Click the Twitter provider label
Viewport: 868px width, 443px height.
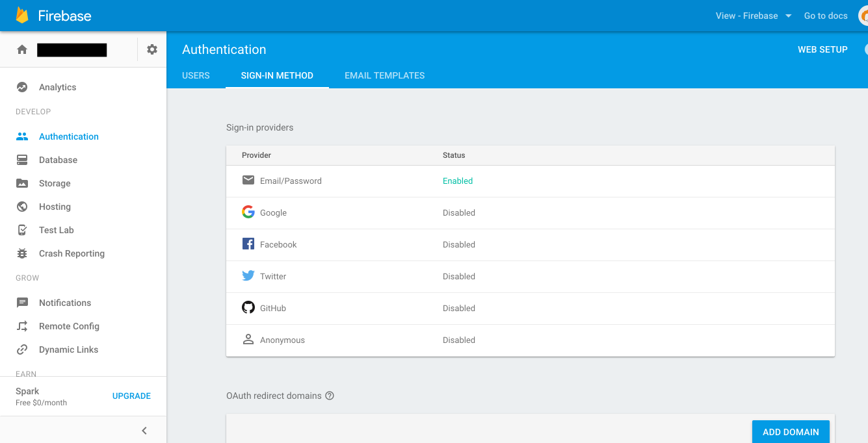pos(273,276)
